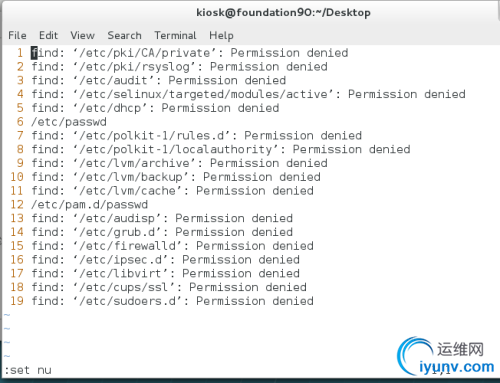Open the File menu
The image size is (500, 383).
[17, 35]
